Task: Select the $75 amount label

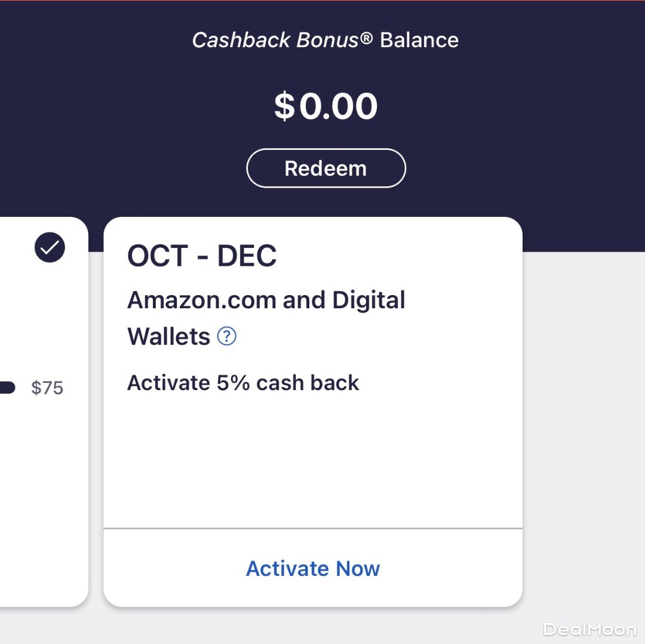Action: [47, 388]
